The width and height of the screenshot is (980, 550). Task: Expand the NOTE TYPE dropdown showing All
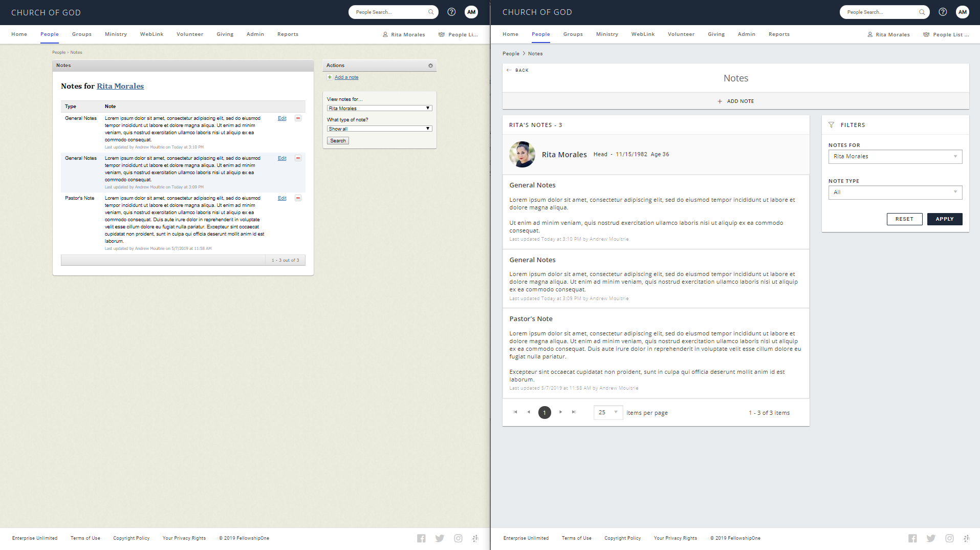point(895,193)
